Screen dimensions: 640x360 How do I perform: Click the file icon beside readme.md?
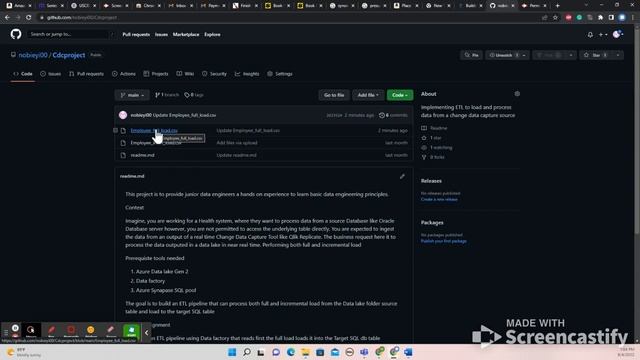coord(123,155)
